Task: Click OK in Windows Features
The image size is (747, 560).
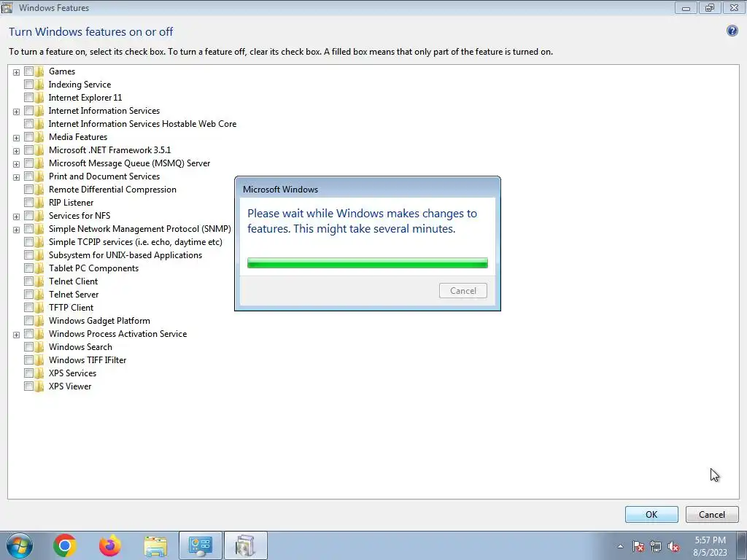Action: [x=651, y=514]
